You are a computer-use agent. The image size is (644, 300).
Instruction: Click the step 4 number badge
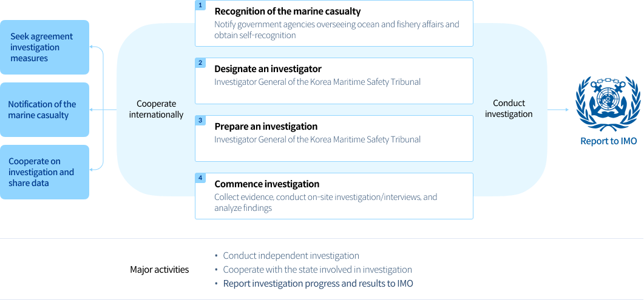(200, 178)
